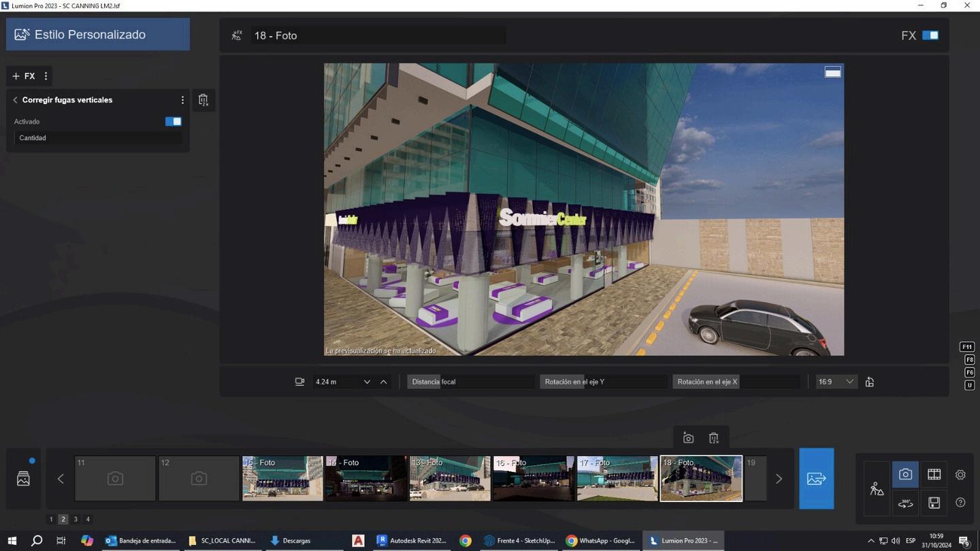Open Windows taskbar search

click(37, 541)
